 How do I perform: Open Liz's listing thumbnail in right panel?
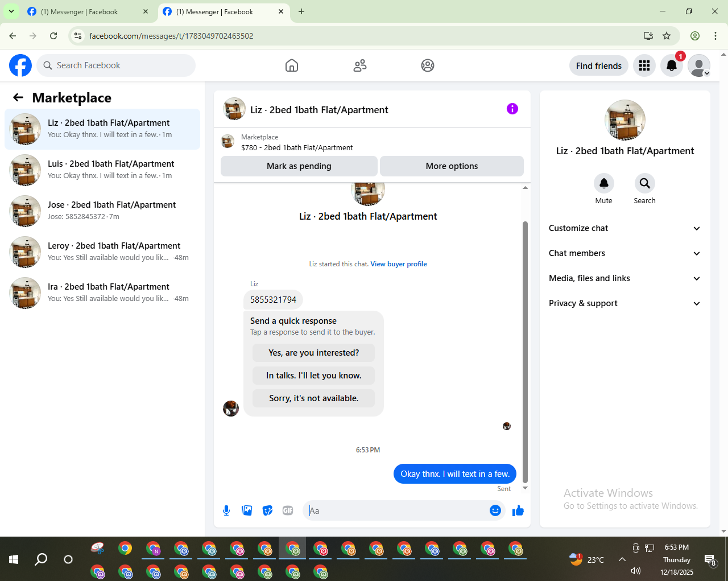tap(625, 120)
